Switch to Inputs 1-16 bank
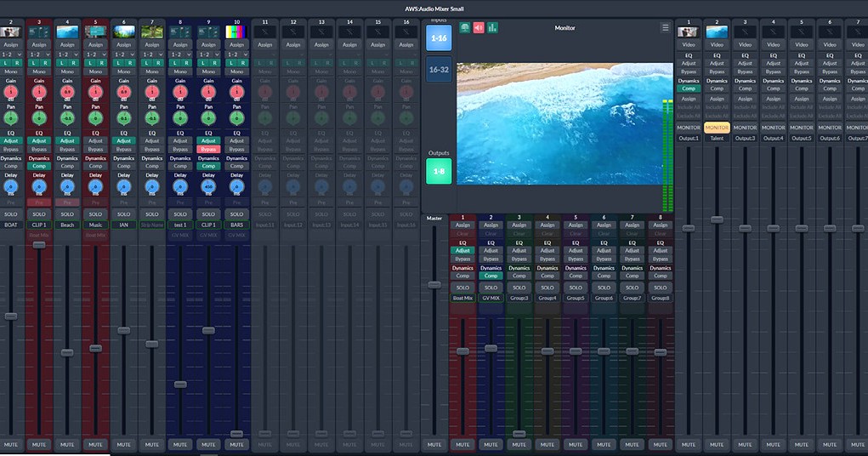Screen dimensions: 868x456 (x=439, y=38)
